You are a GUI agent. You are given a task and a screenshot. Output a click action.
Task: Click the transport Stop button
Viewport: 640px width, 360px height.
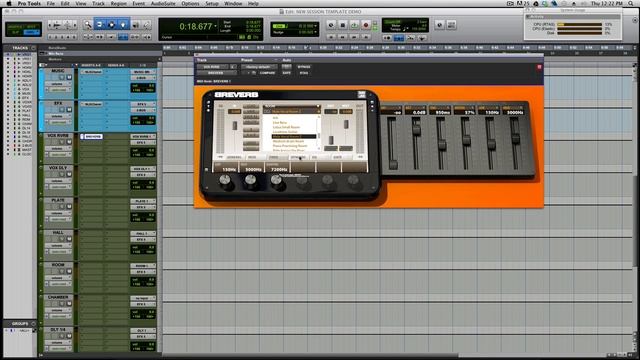342,25
